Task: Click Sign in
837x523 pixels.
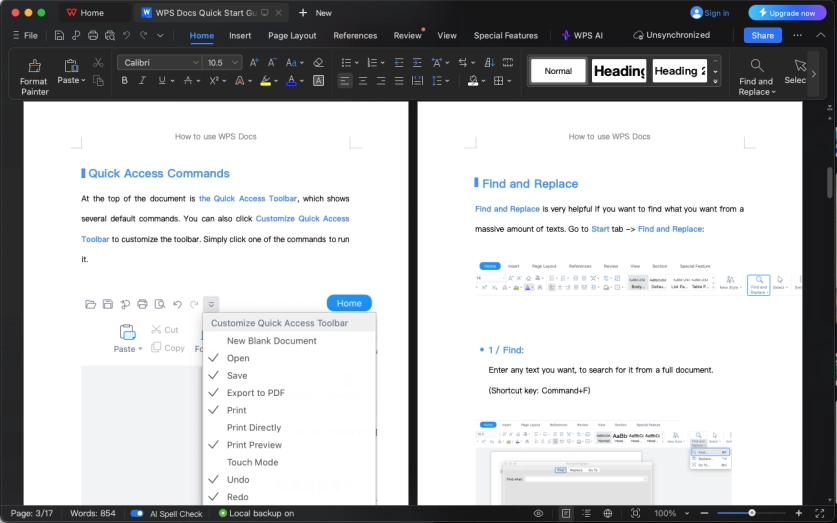Action: coord(709,13)
